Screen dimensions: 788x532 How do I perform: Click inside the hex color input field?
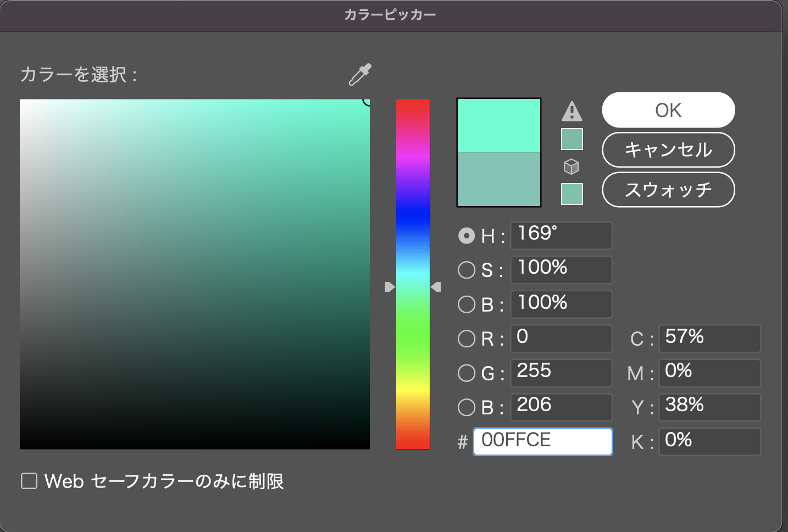pyautogui.click(x=542, y=441)
